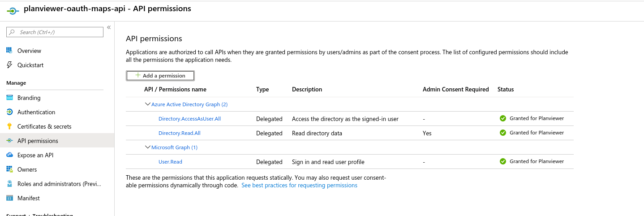Collapse the sidebar with the double chevron
The width and height of the screenshot is (644, 216).
coord(108,27)
